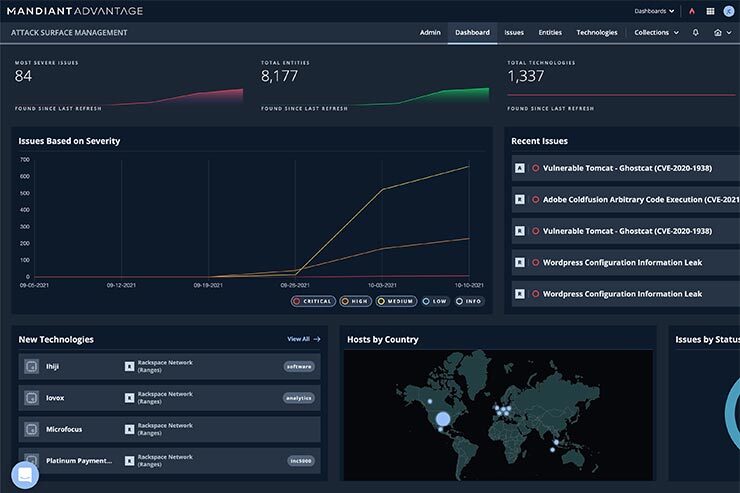Toggle the High severity legend filter
The width and height of the screenshot is (740, 493).
tap(357, 301)
